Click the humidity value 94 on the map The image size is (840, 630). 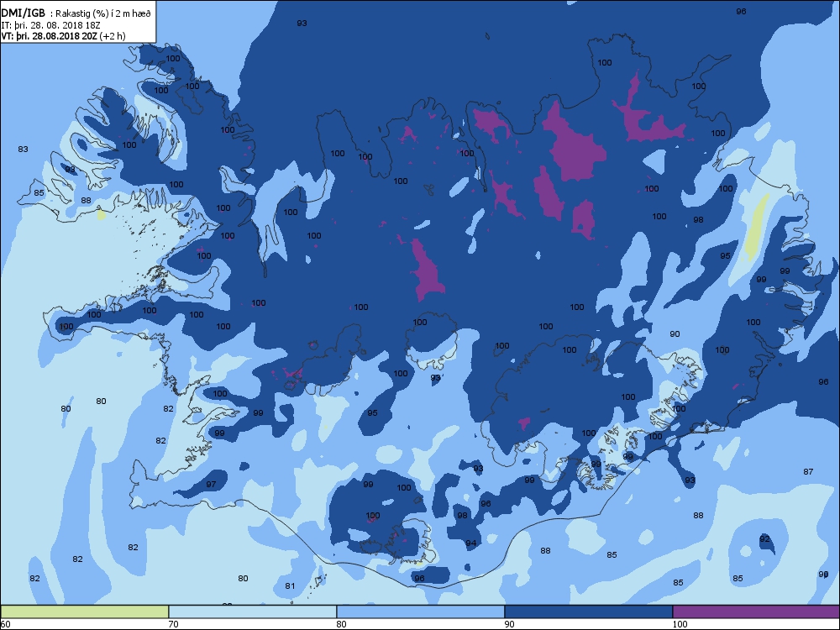click(470, 543)
